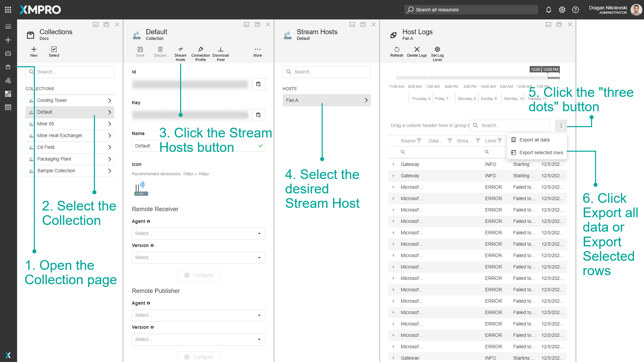Open Connection Profile in Default toolbar
The height and width of the screenshot is (362, 644).
point(201,54)
